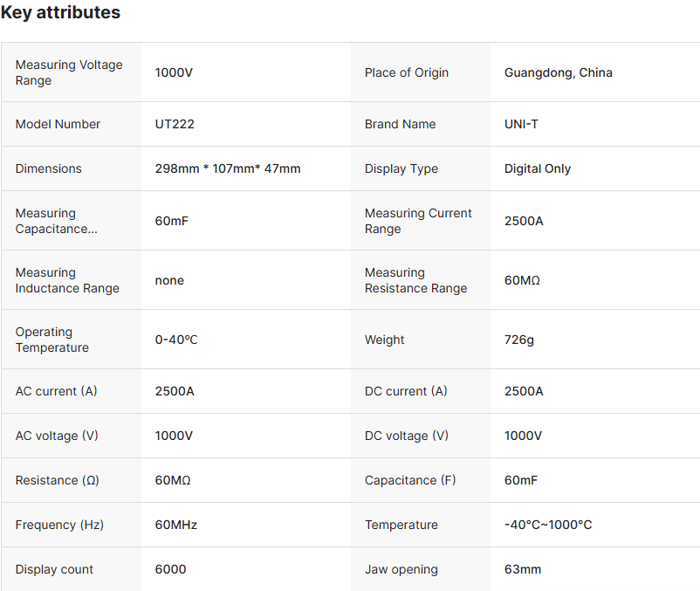The width and height of the screenshot is (700, 591).
Task: Select the Guangdong, China origin value
Action: point(558,72)
